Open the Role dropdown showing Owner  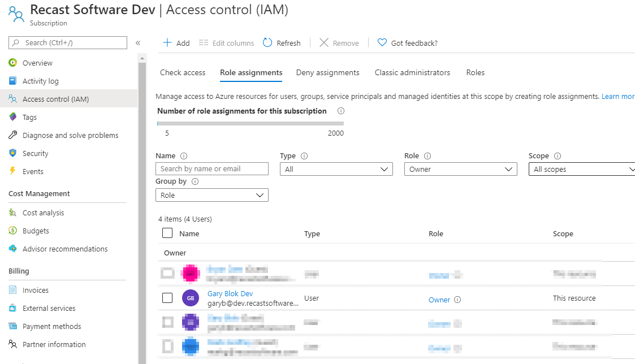pos(460,169)
